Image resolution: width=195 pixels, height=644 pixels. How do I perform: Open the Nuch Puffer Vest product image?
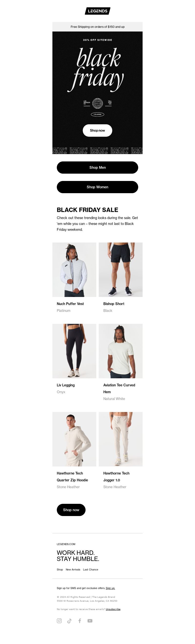pyautogui.click(x=74, y=270)
